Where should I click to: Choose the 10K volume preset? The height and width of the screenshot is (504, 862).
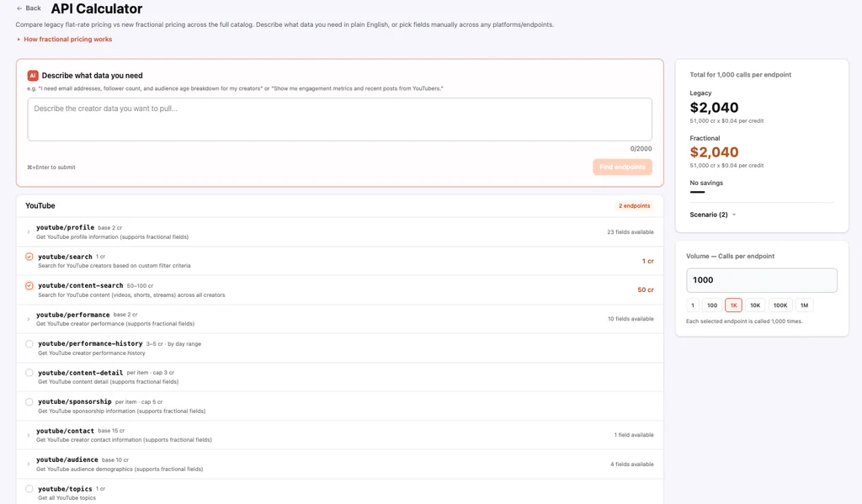tap(755, 305)
